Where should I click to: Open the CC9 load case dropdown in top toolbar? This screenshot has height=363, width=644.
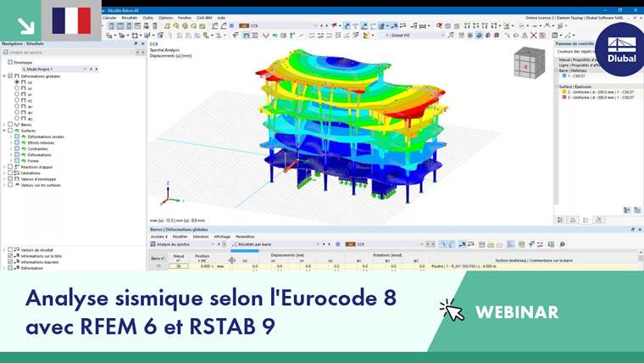tap(315, 25)
